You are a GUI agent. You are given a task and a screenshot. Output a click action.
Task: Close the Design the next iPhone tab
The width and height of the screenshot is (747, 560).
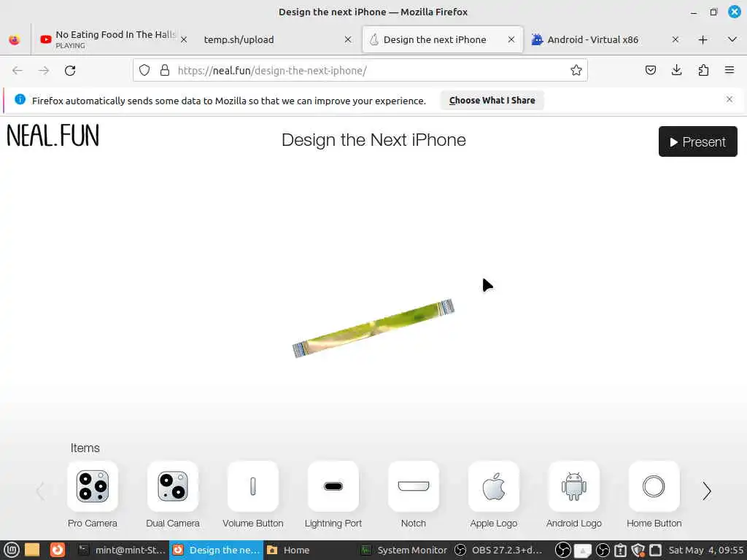pyautogui.click(x=511, y=39)
